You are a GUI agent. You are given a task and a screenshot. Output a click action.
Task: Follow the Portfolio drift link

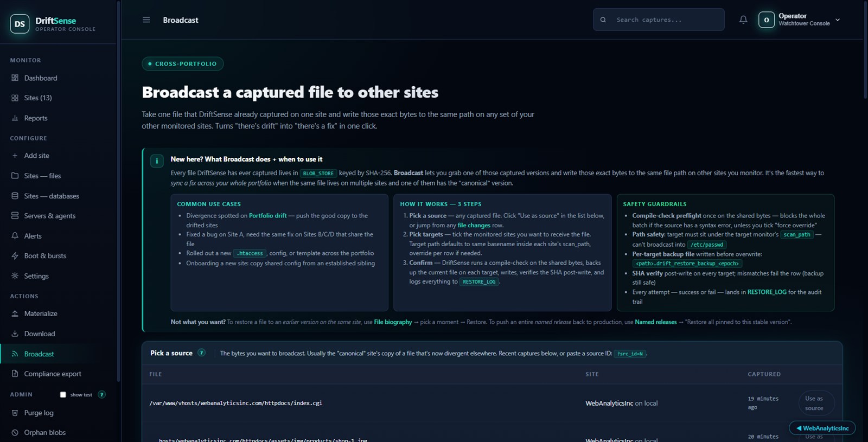pyautogui.click(x=267, y=216)
